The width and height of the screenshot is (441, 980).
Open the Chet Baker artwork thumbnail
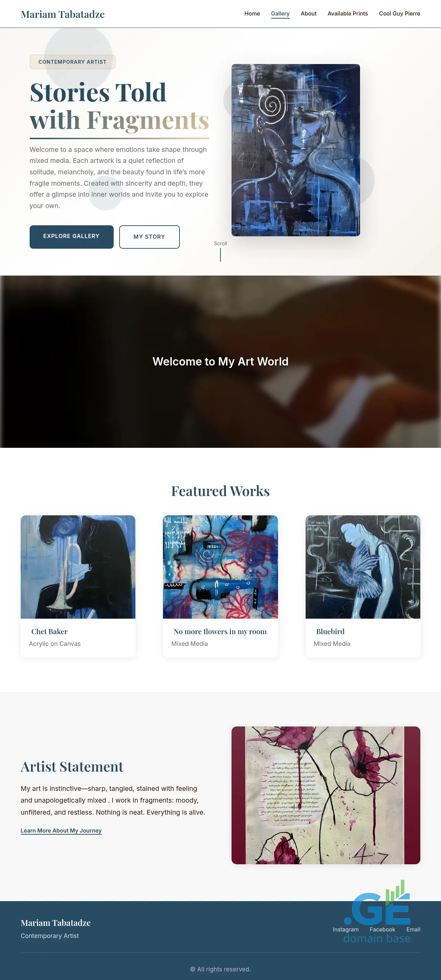coord(78,566)
